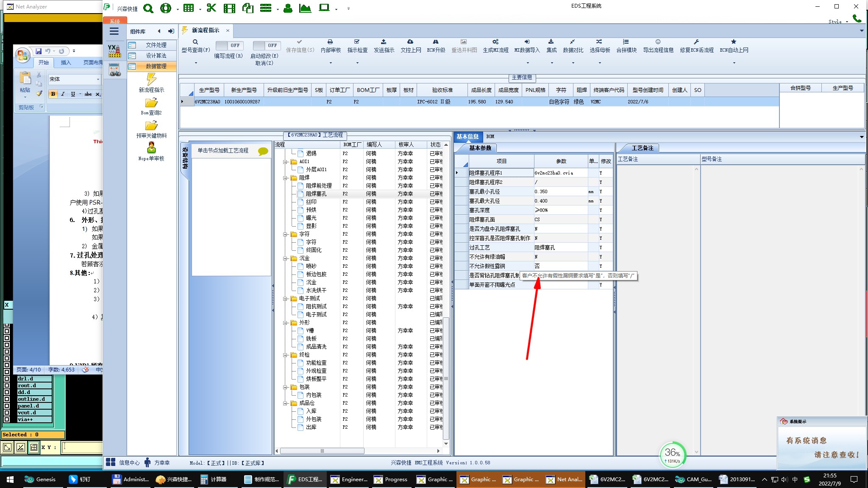The width and height of the screenshot is (868, 488).
Task: Click the 型号查询 search icon
Action: (195, 42)
